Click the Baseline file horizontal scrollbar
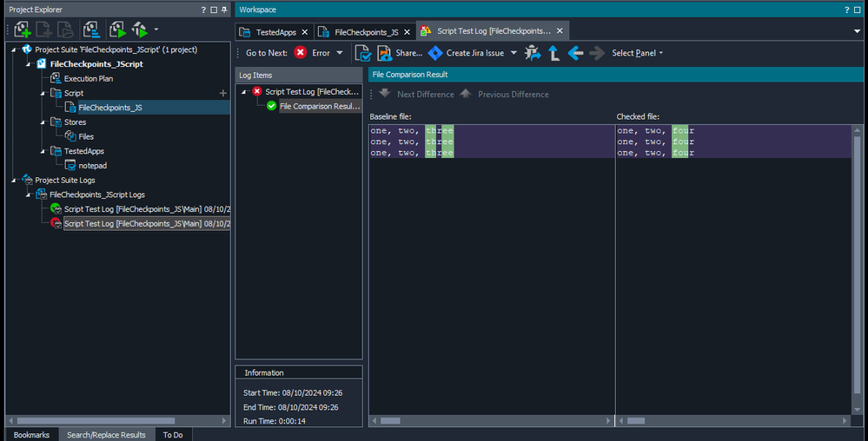 point(491,421)
